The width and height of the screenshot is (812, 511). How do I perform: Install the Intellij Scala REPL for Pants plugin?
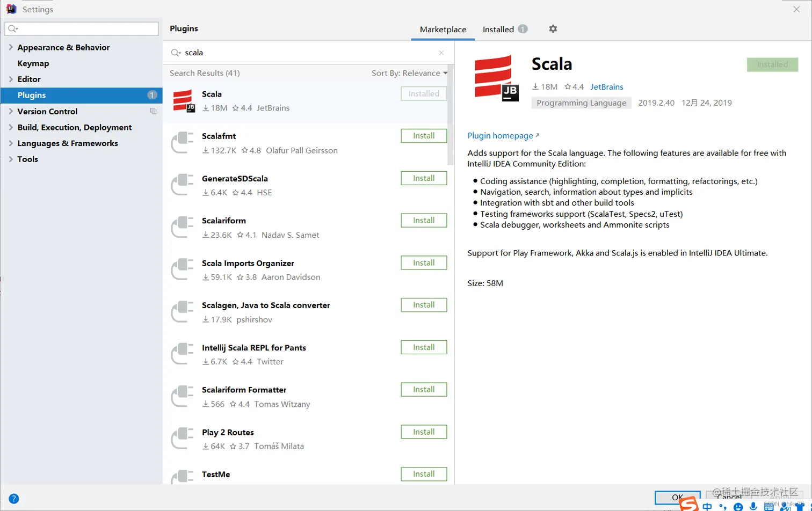coord(424,347)
